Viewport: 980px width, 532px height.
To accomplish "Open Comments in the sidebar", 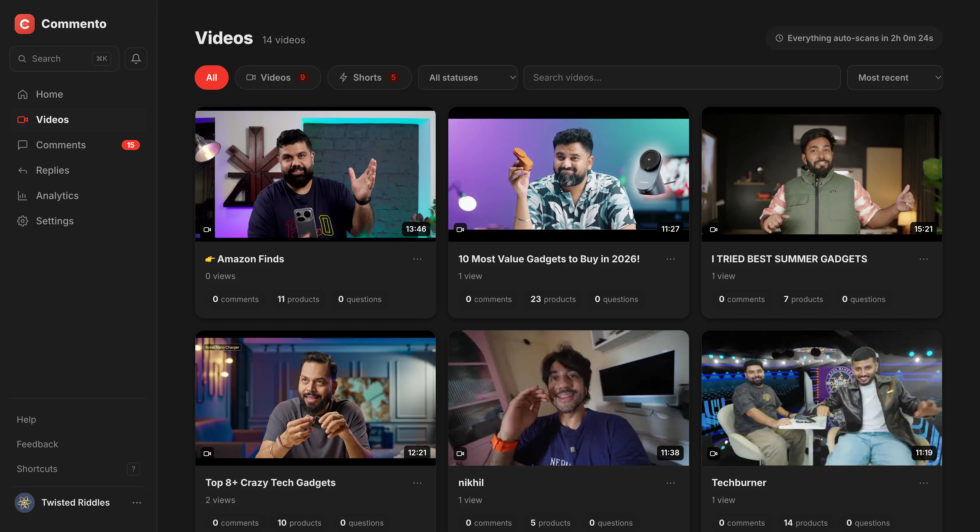I will (78, 145).
